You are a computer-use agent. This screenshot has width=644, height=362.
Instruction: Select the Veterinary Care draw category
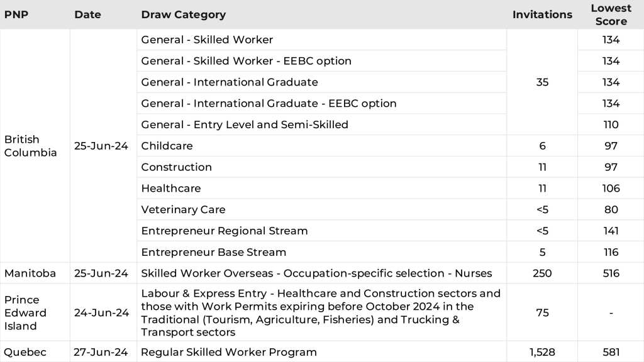tap(183, 209)
